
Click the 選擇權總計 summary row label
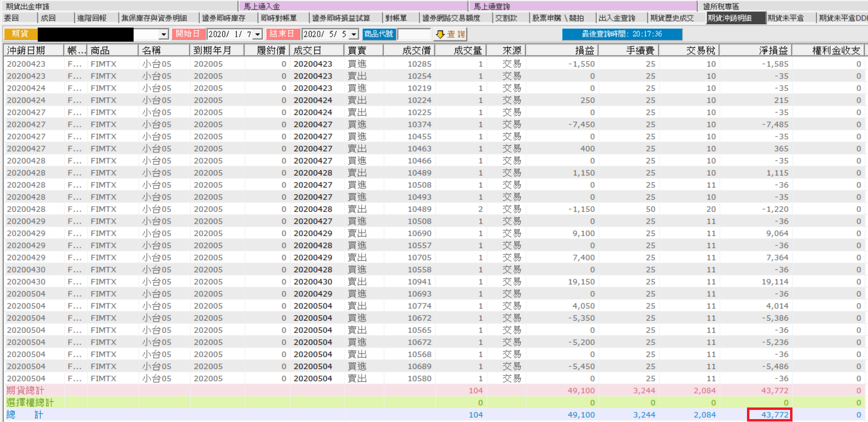pyautogui.click(x=30, y=403)
